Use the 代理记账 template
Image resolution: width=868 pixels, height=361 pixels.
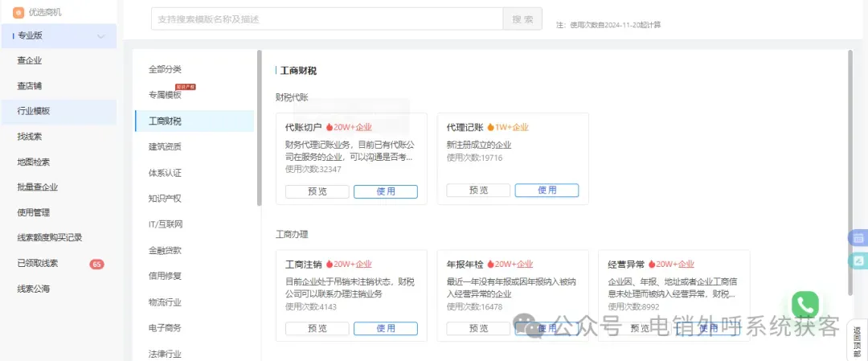547,191
